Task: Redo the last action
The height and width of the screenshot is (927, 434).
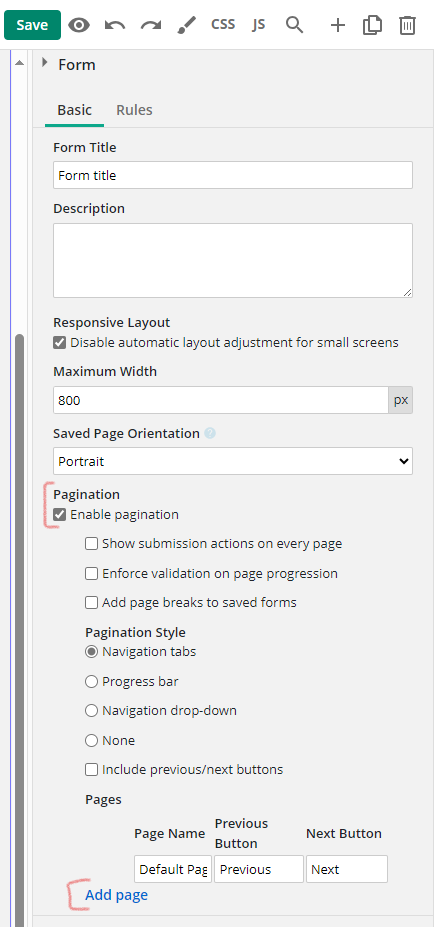Action: pos(151,25)
